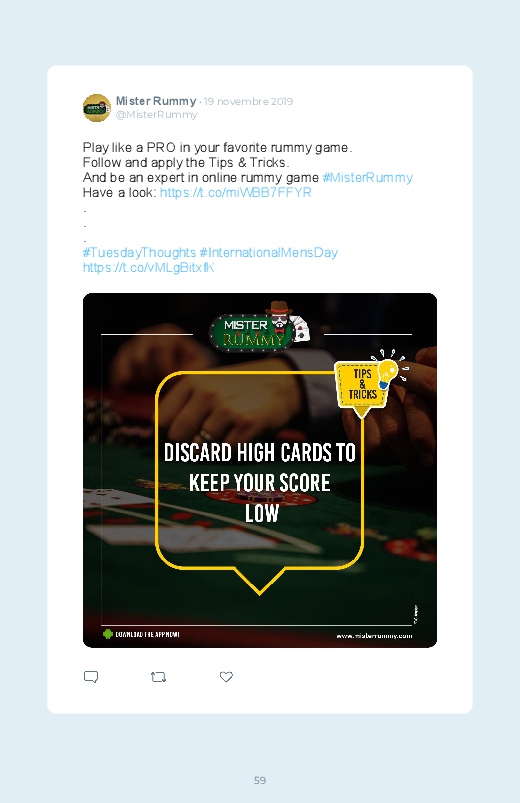
Task: Click the Tips & Tricks lightbulb badge
Action: (x=370, y=384)
